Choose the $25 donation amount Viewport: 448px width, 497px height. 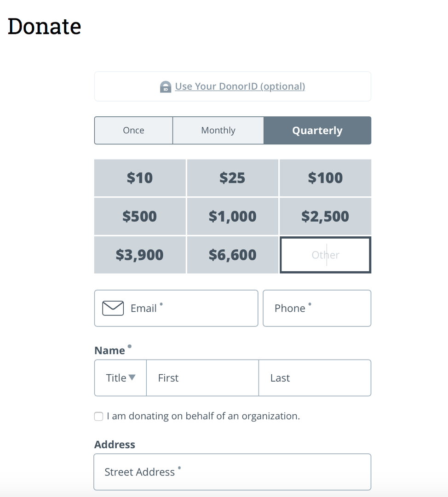232,178
